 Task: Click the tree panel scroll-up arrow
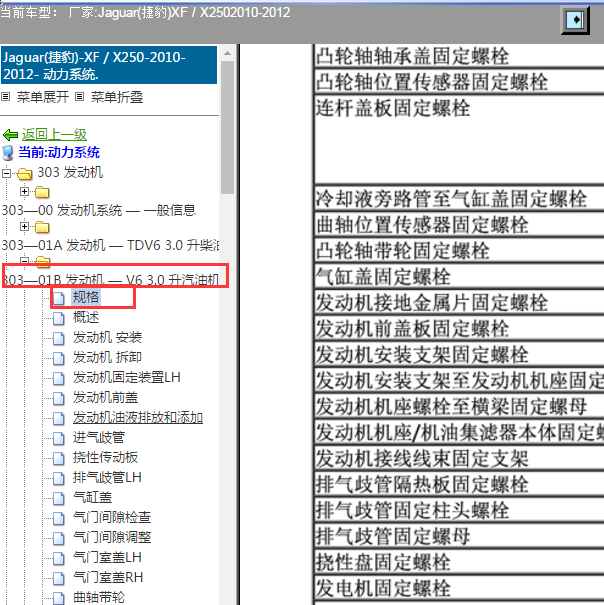click(x=228, y=53)
